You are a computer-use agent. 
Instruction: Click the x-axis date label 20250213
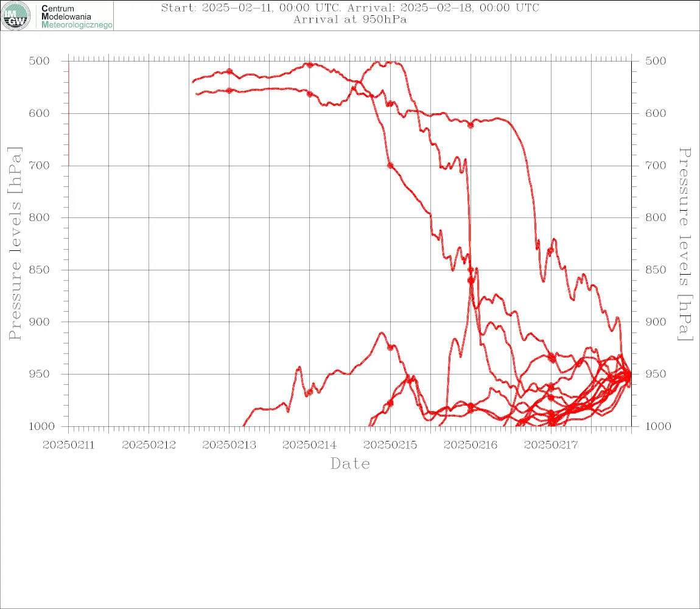point(229,445)
